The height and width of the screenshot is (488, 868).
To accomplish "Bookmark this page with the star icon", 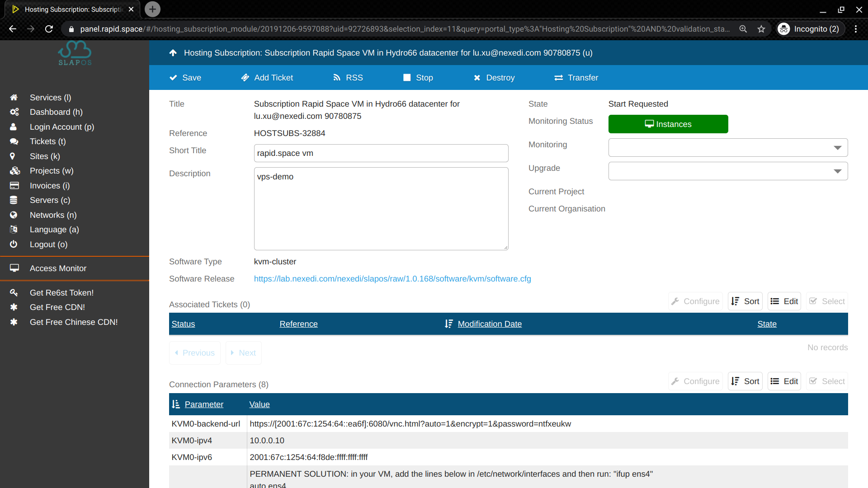I will [x=761, y=29].
